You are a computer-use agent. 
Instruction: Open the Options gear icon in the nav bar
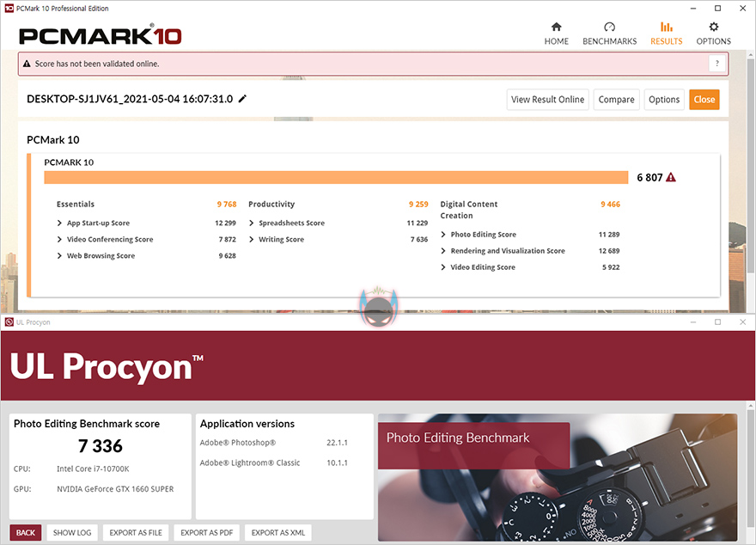click(x=714, y=27)
